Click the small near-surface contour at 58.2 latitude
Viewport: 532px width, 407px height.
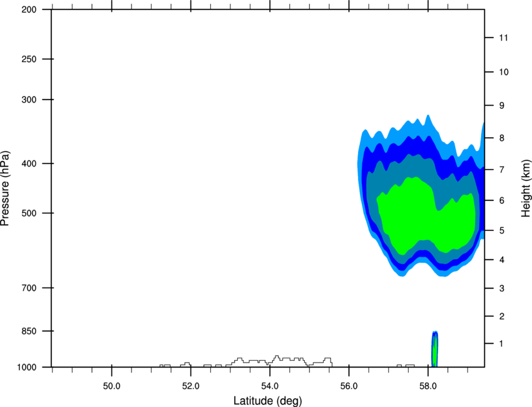(434, 349)
